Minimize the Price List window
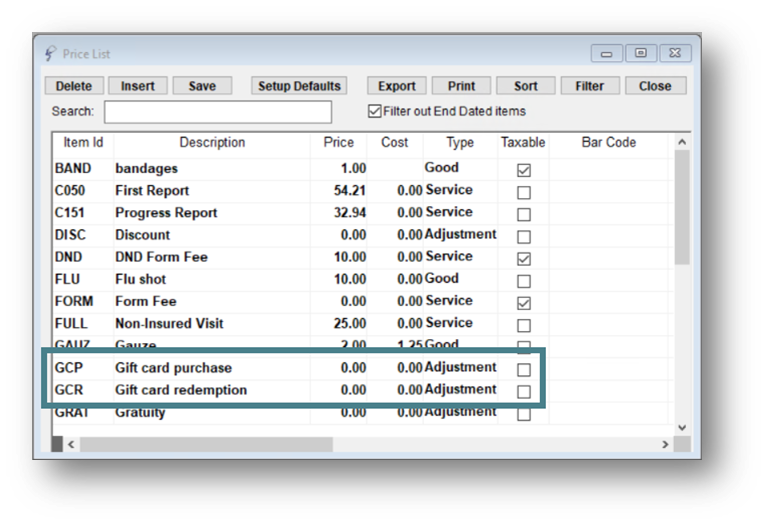 (607, 53)
